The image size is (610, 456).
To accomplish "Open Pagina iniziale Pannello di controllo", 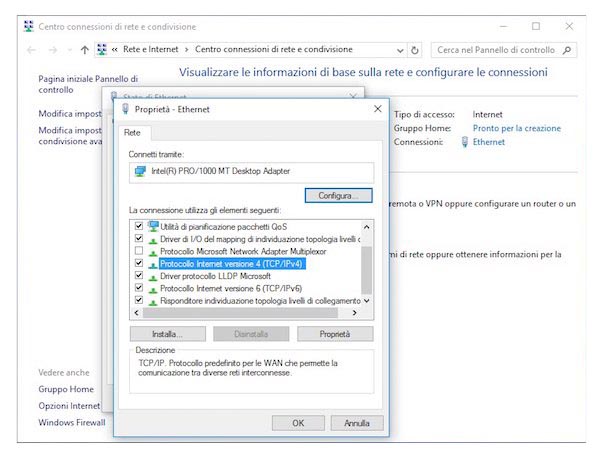I will tap(88, 84).
